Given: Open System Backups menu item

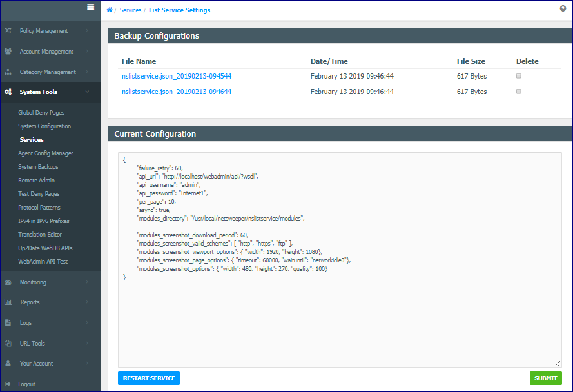Looking at the screenshot, I should (x=38, y=167).
